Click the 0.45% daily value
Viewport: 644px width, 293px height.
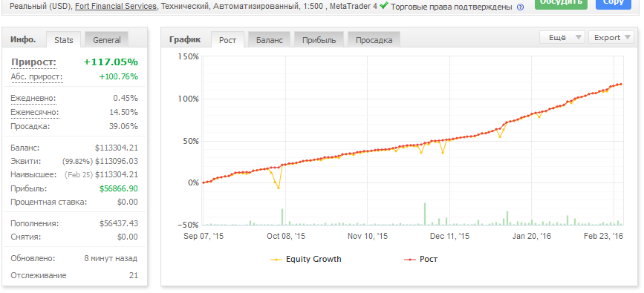126,99
